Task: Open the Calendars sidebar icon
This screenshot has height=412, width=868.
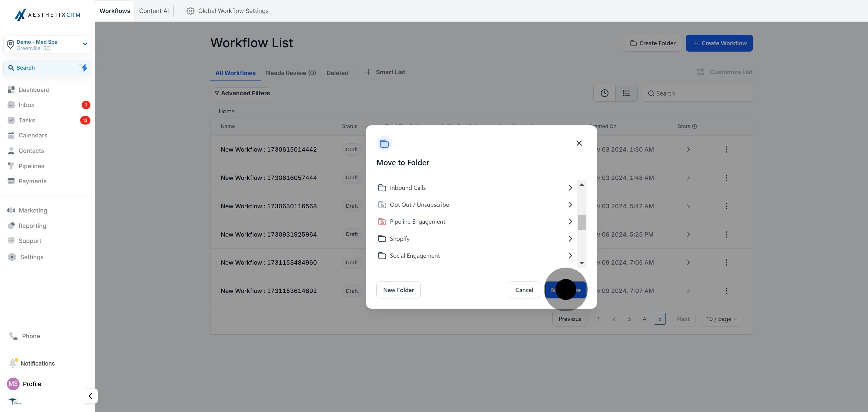Action: pos(11,135)
